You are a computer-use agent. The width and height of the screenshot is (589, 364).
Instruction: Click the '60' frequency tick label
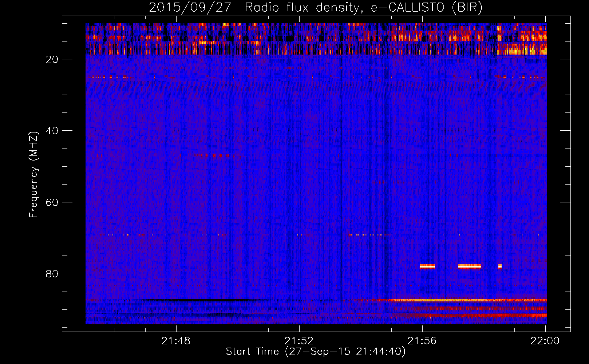tap(52, 202)
